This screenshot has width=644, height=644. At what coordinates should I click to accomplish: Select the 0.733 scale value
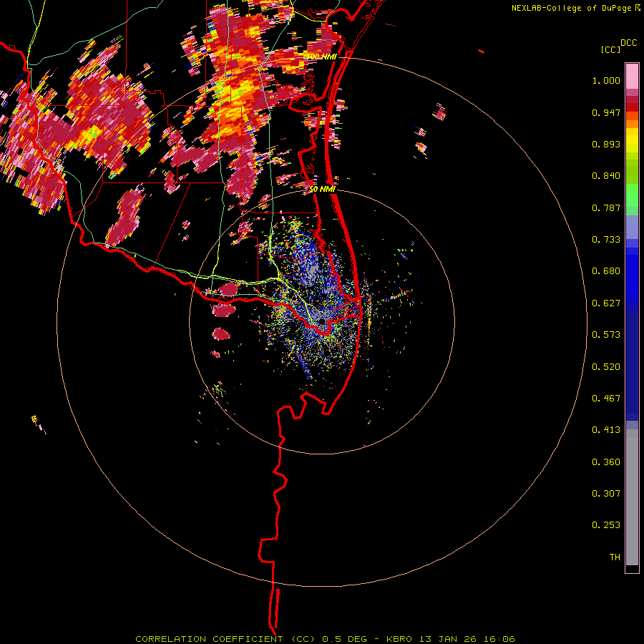(606, 240)
